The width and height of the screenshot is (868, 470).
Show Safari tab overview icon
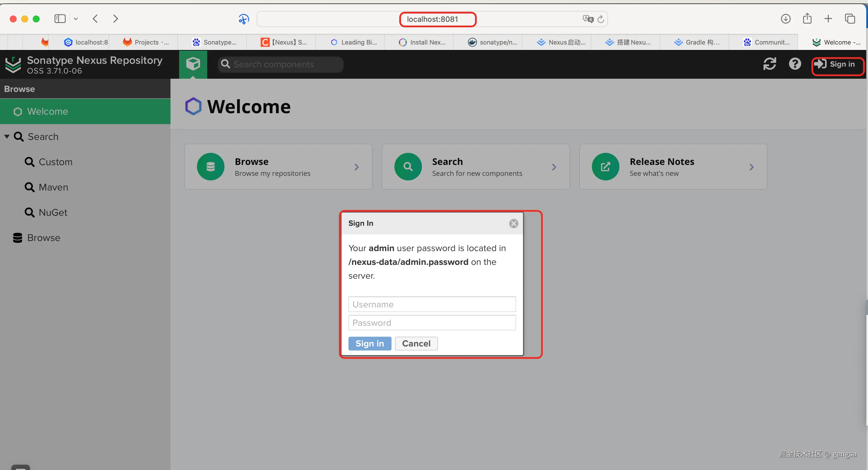point(850,19)
